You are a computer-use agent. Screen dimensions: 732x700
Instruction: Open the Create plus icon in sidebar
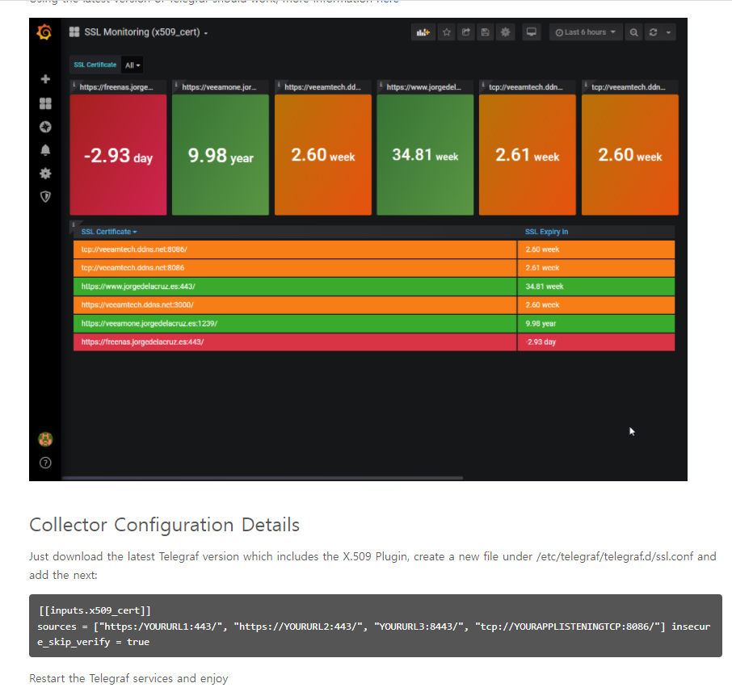tap(45, 79)
